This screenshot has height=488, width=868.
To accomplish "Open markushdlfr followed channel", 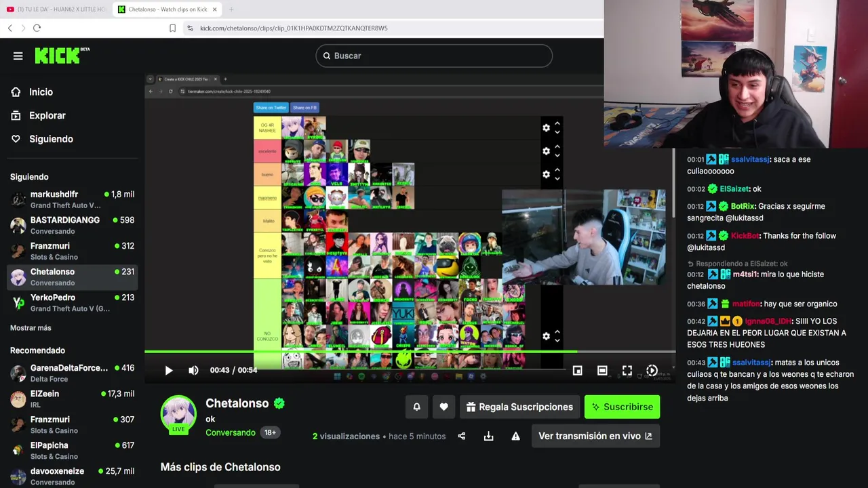I will pyautogui.click(x=73, y=199).
